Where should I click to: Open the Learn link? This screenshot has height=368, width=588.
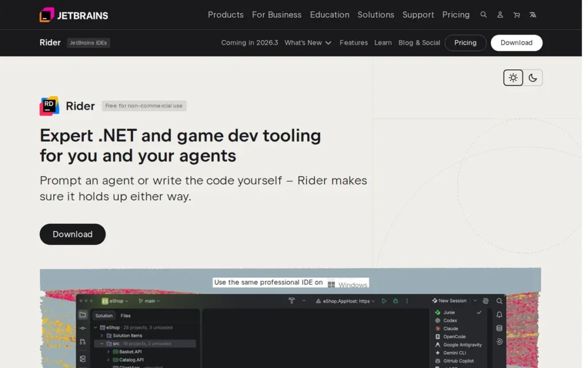click(x=383, y=43)
